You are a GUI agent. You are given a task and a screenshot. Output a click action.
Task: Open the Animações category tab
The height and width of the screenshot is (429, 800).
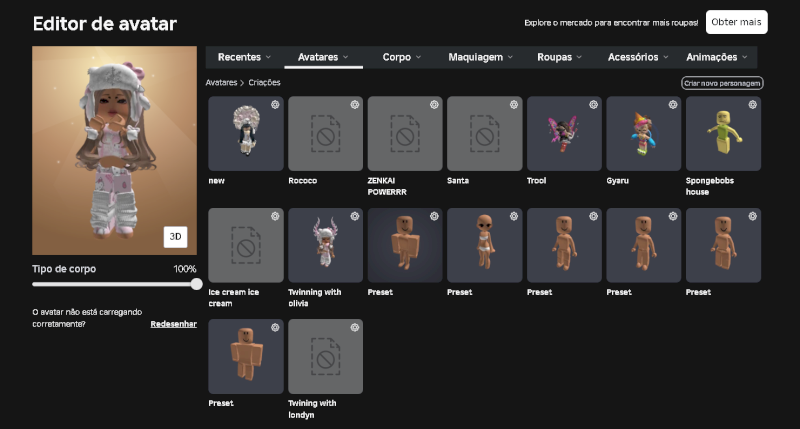(716, 57)
